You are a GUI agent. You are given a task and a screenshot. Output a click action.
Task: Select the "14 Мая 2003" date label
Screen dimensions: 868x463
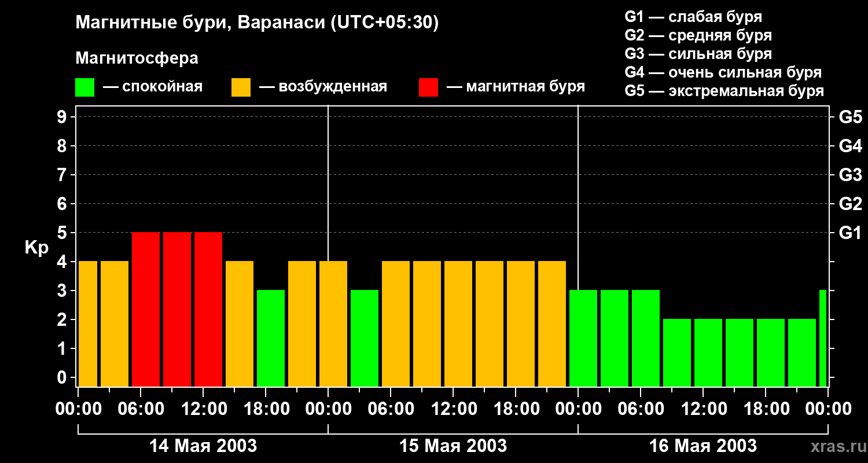203,446
